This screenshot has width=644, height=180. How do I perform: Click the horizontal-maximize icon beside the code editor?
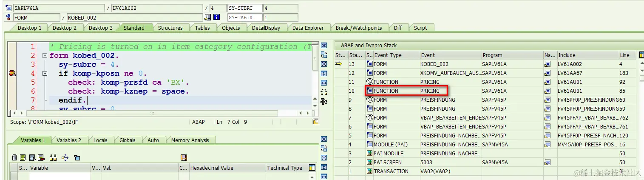(x=324, y=83)
